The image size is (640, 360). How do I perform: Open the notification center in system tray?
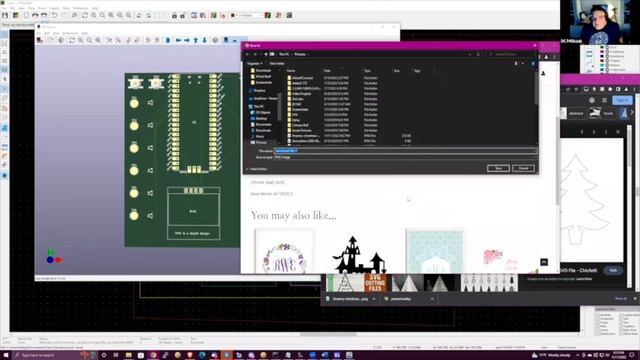coord(631,355)
